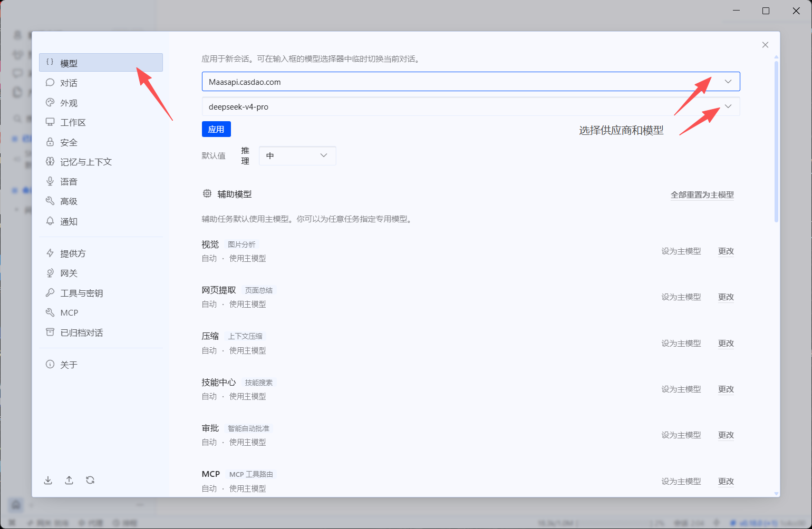Click 全部重置为主模型 link
This screenshot has width=812, height=529.
point(702,194)
